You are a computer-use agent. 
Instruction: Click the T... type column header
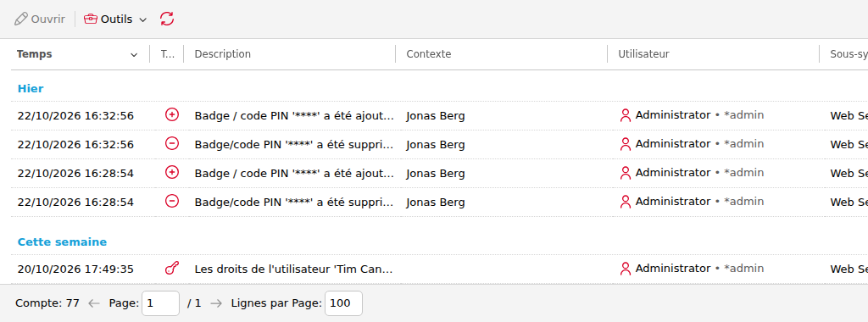coord(167,54)
